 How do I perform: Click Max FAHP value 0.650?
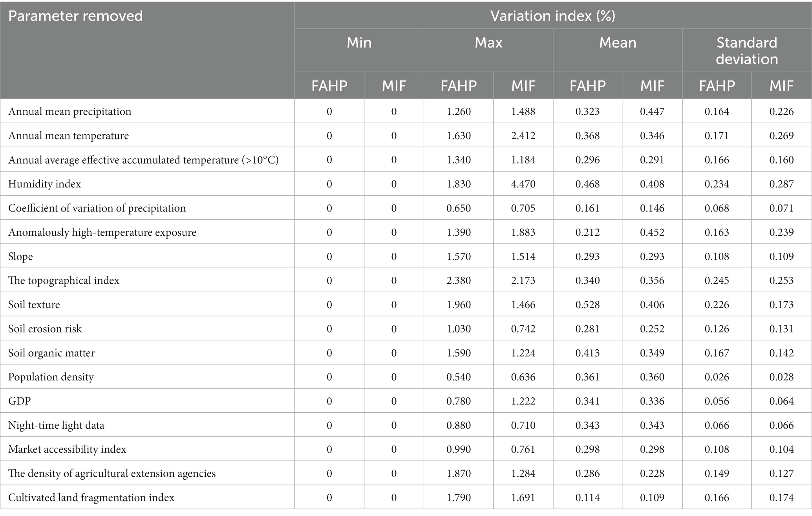[x=459, y=208]
